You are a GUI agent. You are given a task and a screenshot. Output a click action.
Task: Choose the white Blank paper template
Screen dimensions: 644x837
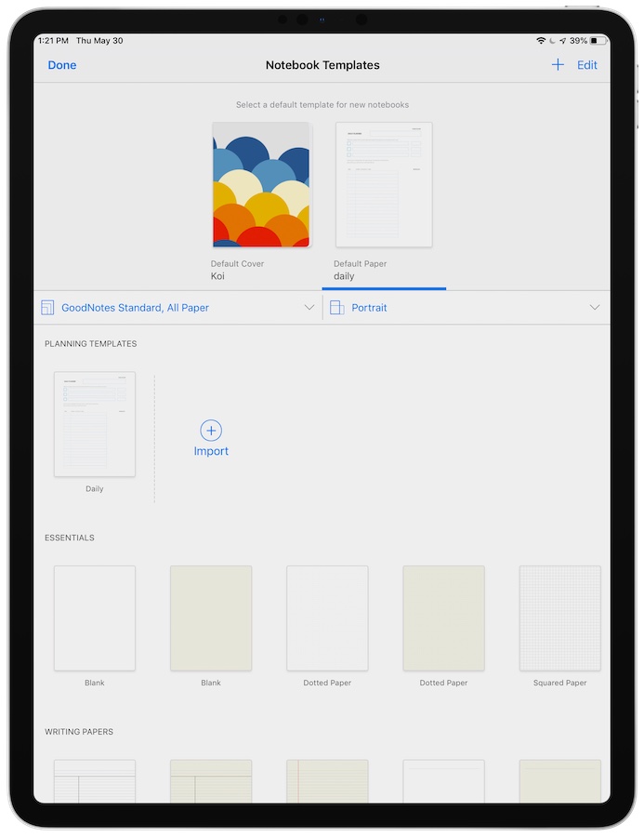tap(95, 618)
